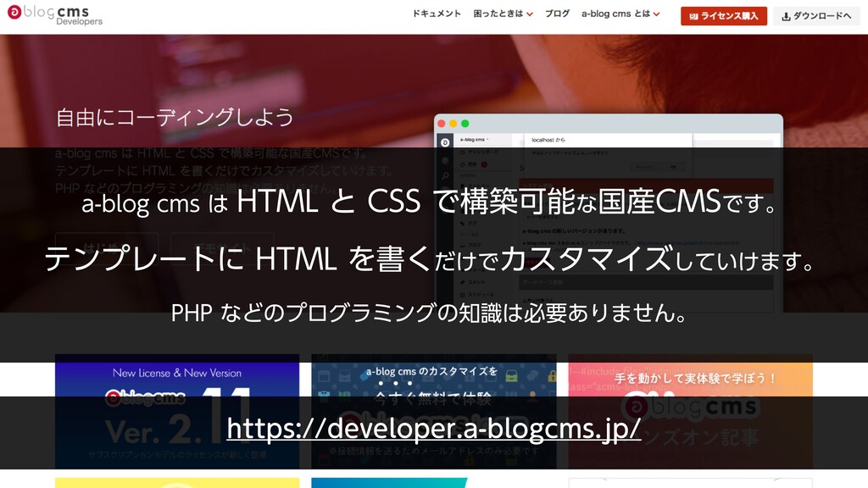Image resolution: width=868 pixels, height=488 pixels.
Task: Click the a-blog cms Developers logo
Action: point(55,15)
